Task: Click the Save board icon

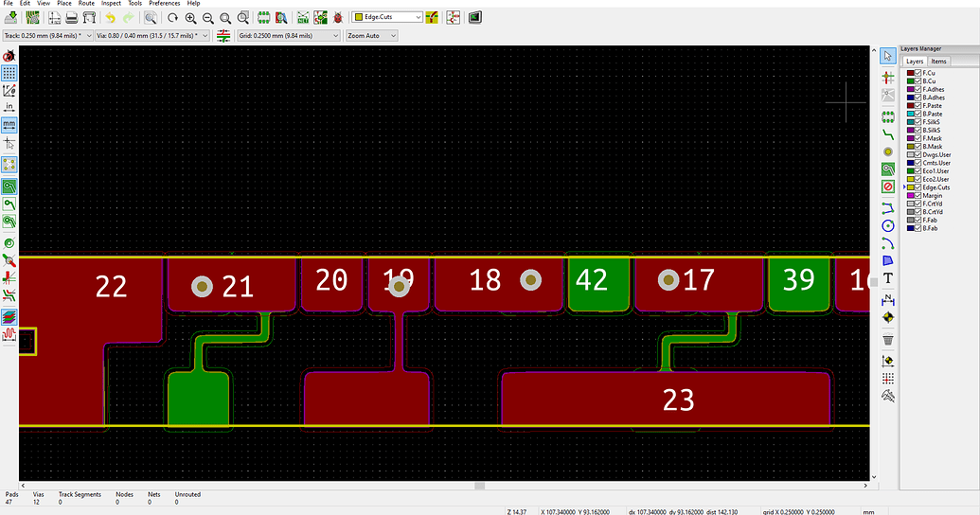Action: (10, 17)
